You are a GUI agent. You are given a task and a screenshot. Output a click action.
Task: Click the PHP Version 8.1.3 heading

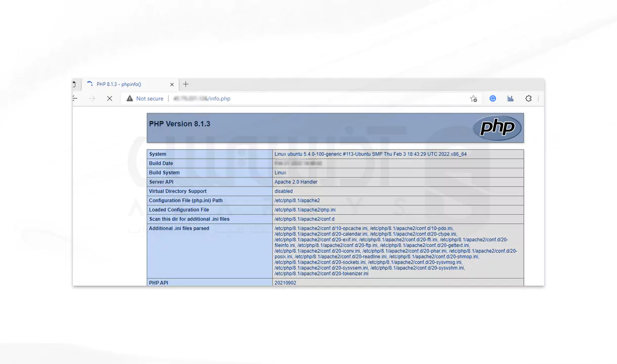[x=180, y=124]
